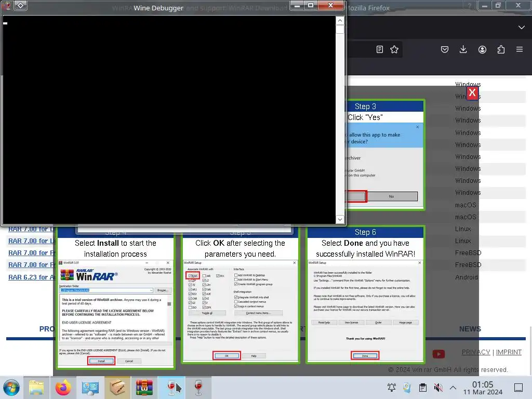Click the NEWS heading on the page
The width and height of the screenshot is (532, 399).
(x=470, y=329)
